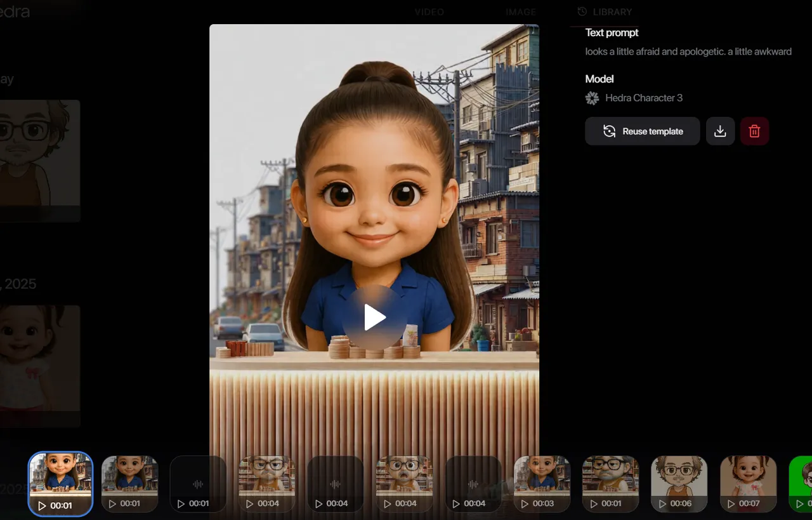
Task: Select the bearded man card in background library
Action: [x=40, y=161]
